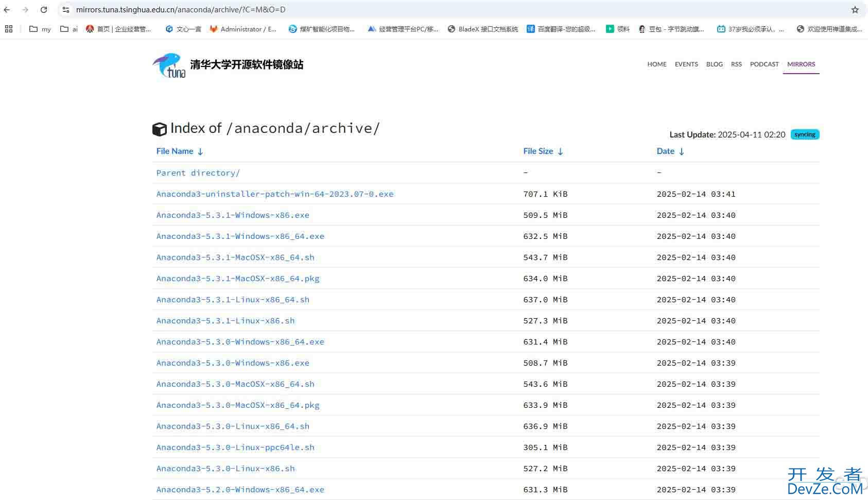Sort by File Name column arrow
This screenshot has width=868, height=500.
pyautogui.click(x=200, y=151)
